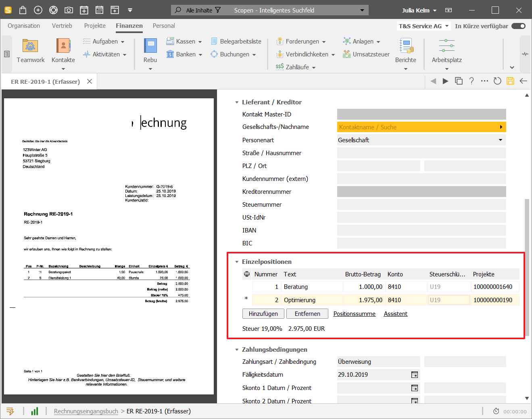Viewport: 532px width, 419px height.
Task: Click the Straße / Hausnummer field
Action: point(421,153)
